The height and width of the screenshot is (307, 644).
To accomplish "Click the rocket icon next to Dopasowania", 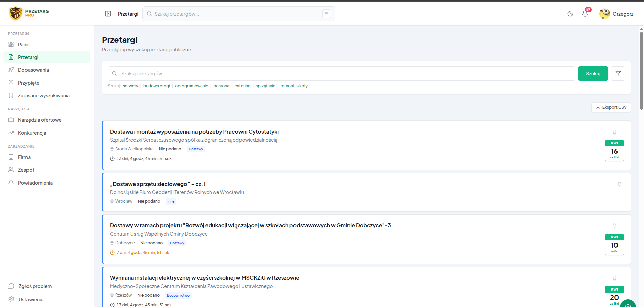I will click(x=11, y=70).
